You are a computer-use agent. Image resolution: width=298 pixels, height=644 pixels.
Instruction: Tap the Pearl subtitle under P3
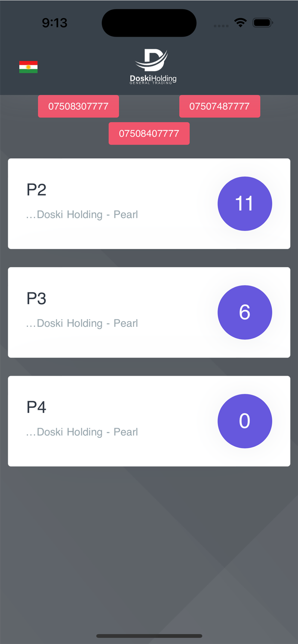coord(82,323)
